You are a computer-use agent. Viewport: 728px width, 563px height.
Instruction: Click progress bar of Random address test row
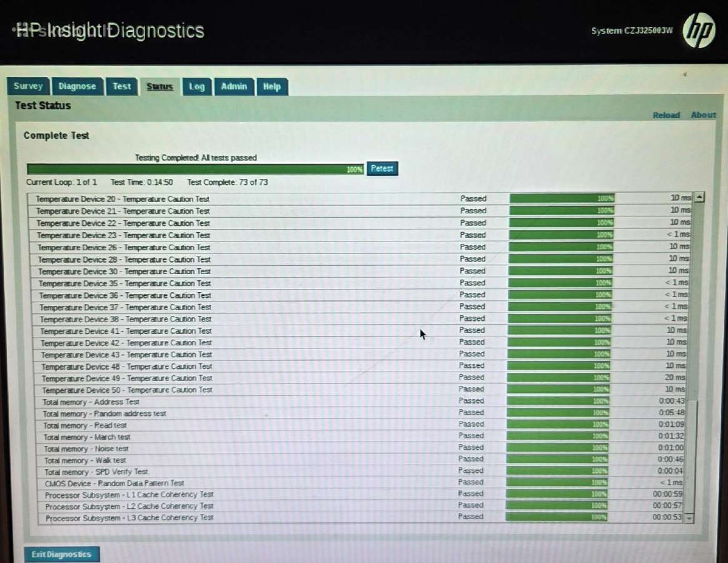point(558,412)
